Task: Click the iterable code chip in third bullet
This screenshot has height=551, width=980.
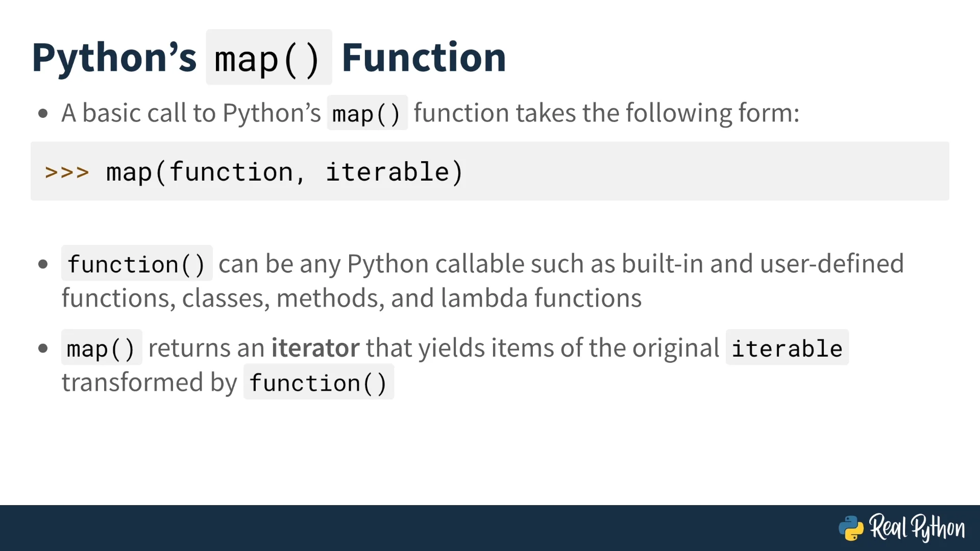Action: (787, 347)
